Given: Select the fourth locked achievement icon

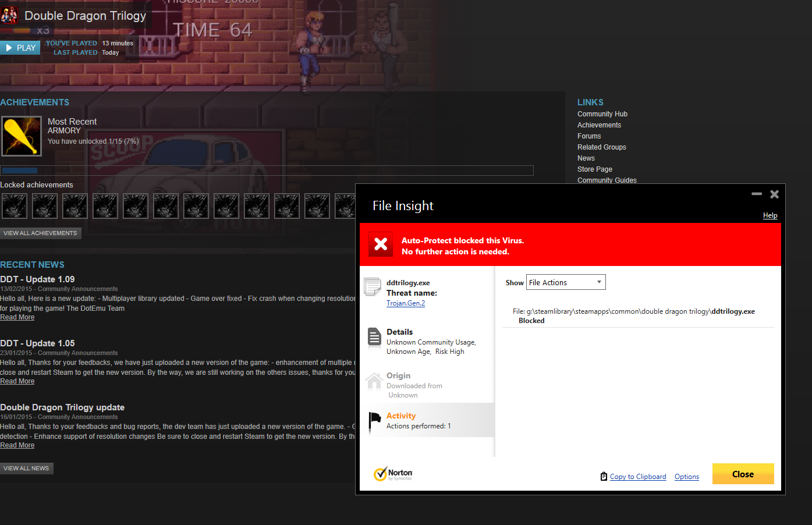Looking at the screenshot, I should (x=105, y=206).
